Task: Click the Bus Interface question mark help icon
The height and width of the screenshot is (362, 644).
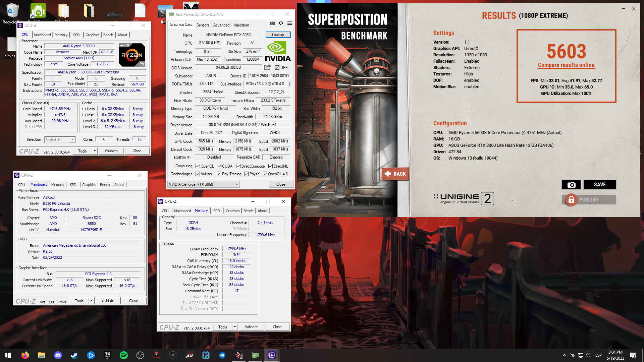Action: click(x=289, y=84)
